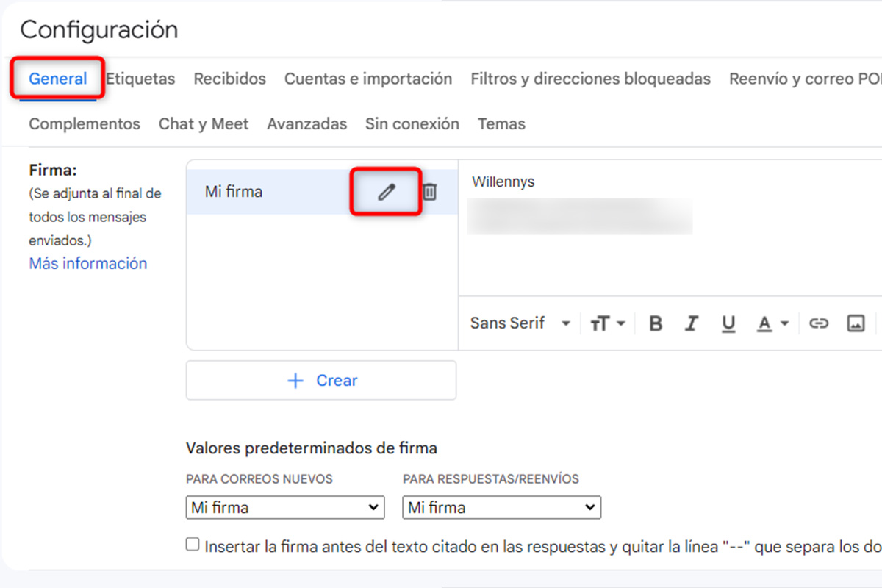
Task: Open the Temas settings tab
Action: [x=501, y=123]
